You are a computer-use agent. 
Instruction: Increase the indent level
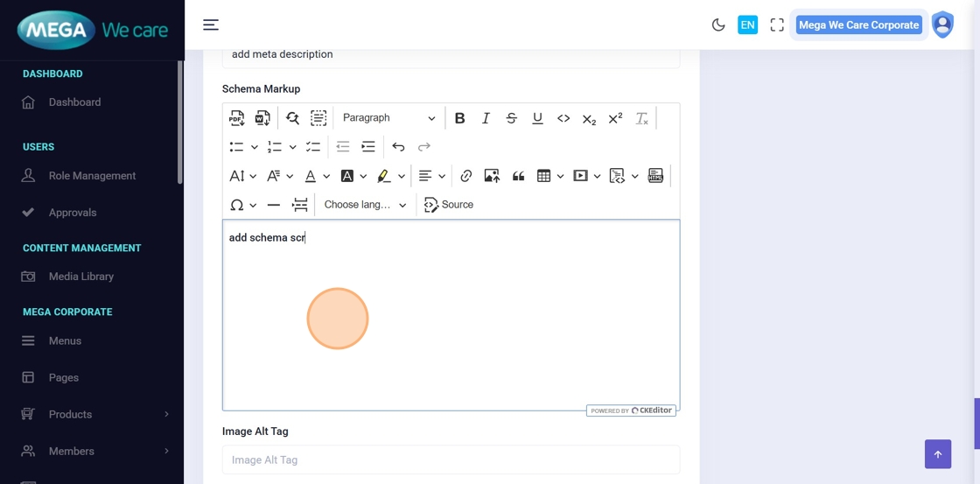(368, 147)
